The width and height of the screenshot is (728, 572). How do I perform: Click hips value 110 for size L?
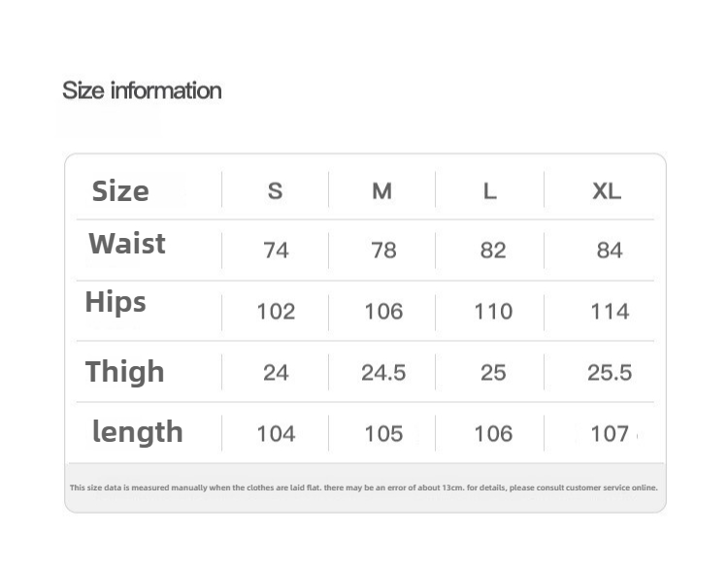(x=493, y=312)
